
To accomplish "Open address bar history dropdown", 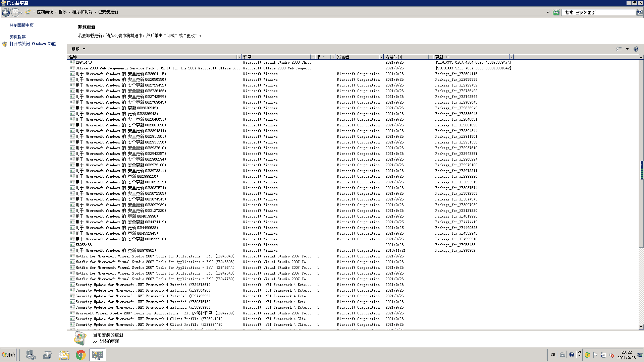I will click(548, 12).
